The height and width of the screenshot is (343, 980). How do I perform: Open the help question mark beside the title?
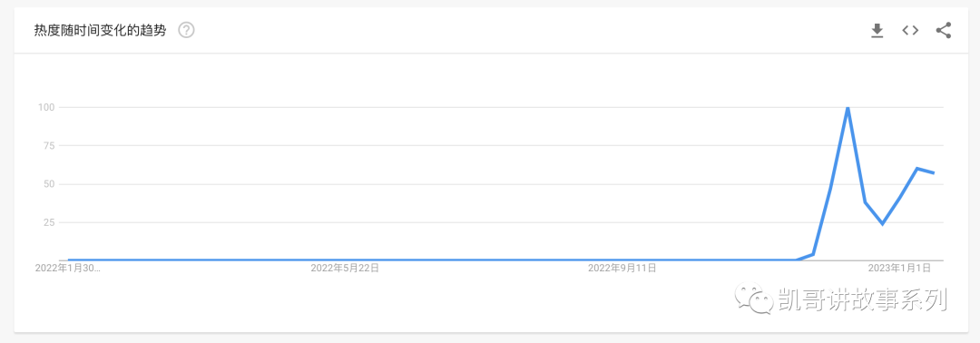[186, 30]
